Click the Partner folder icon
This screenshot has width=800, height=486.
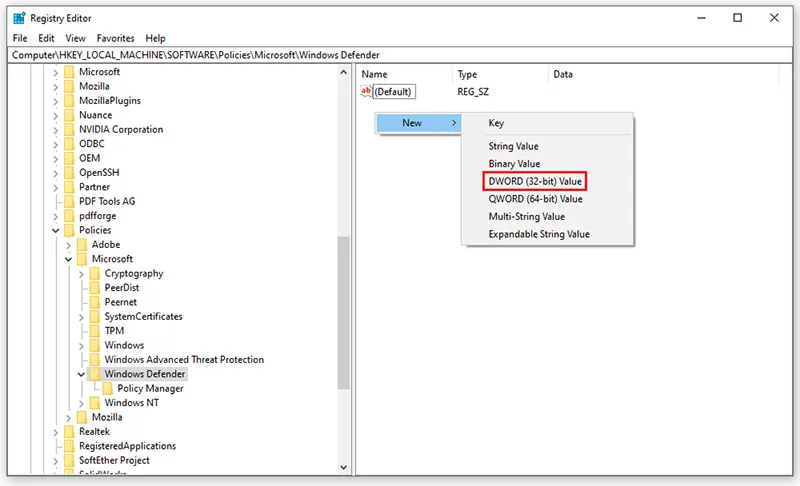(69, 187)
